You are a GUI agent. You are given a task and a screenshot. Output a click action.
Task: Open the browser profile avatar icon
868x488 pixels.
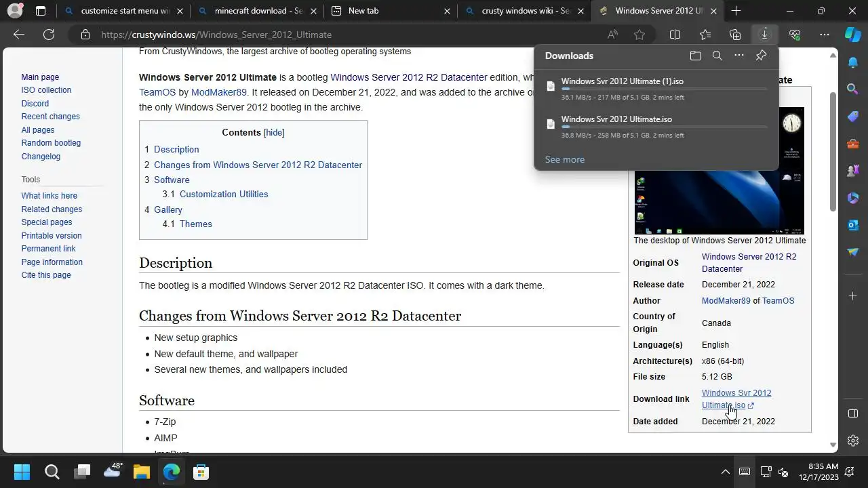click(x=14, y=11)
